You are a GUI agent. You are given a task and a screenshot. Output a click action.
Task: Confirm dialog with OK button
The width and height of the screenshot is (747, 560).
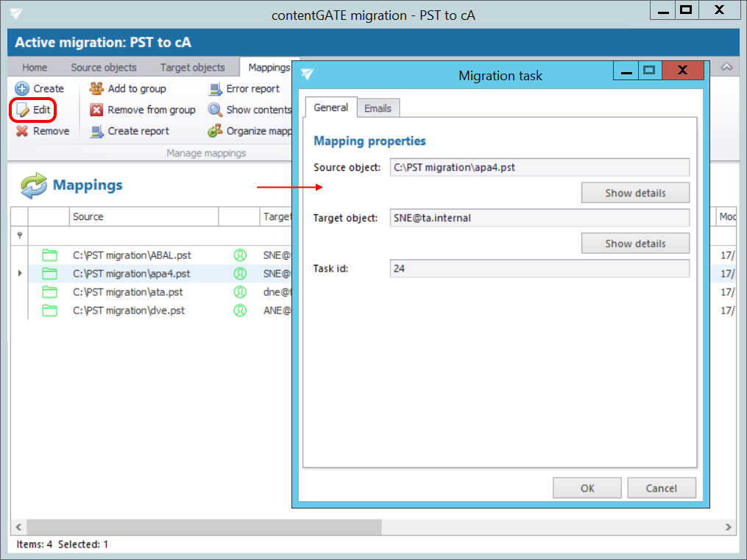click(x=587, y=488)
